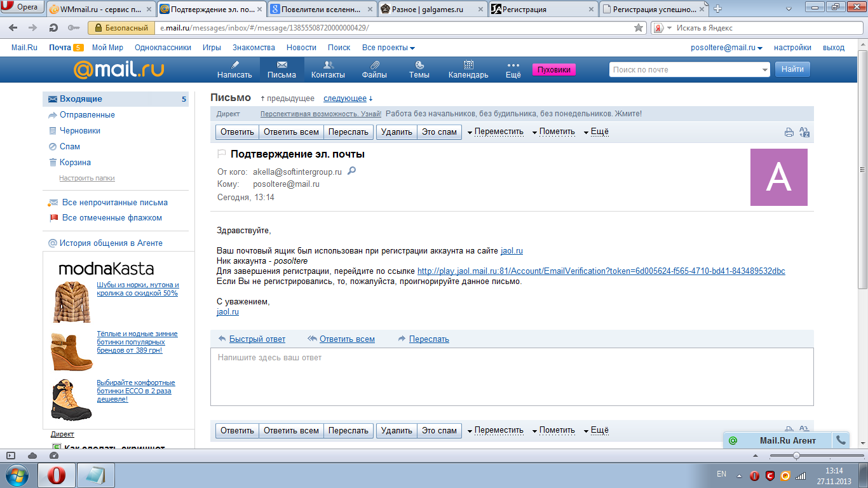
Task: Expand the Все проекты dropdown
Action: tap(388, 48)
